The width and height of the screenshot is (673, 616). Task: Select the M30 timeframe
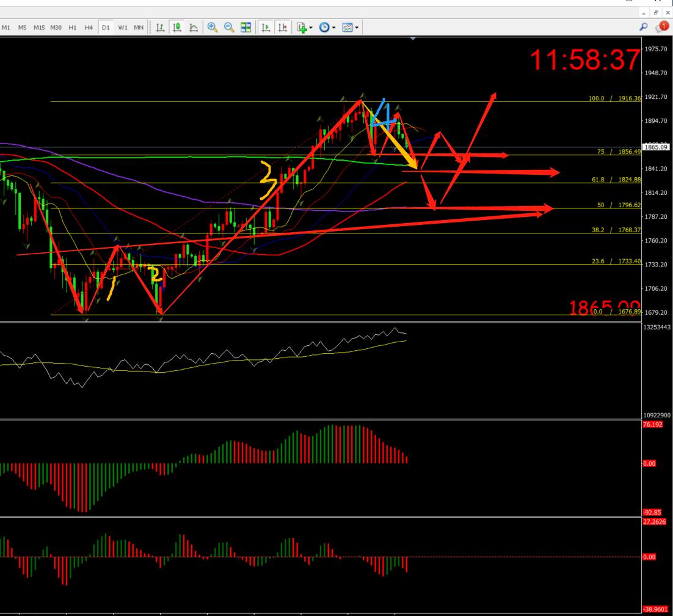[x=56, y=28]
